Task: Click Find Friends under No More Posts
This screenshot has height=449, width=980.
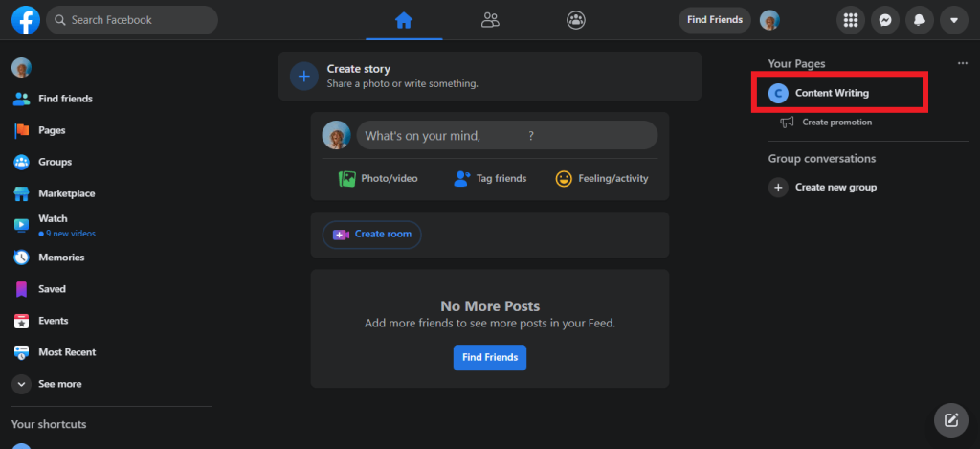Action: coord(490,358)
